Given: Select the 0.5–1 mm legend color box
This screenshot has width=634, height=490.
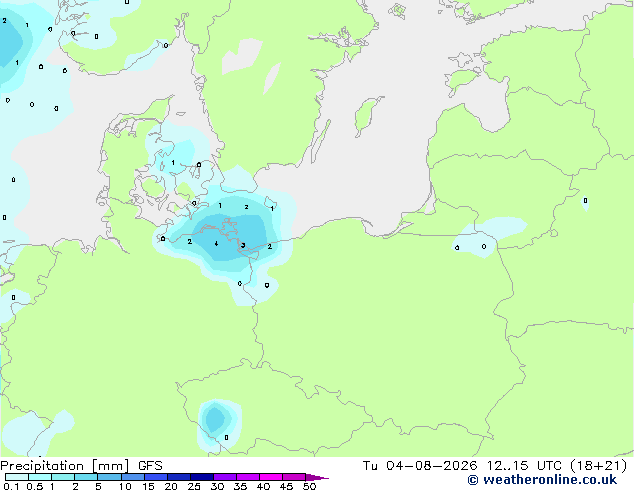Looking at the screenshot, I should click(40, 477).
